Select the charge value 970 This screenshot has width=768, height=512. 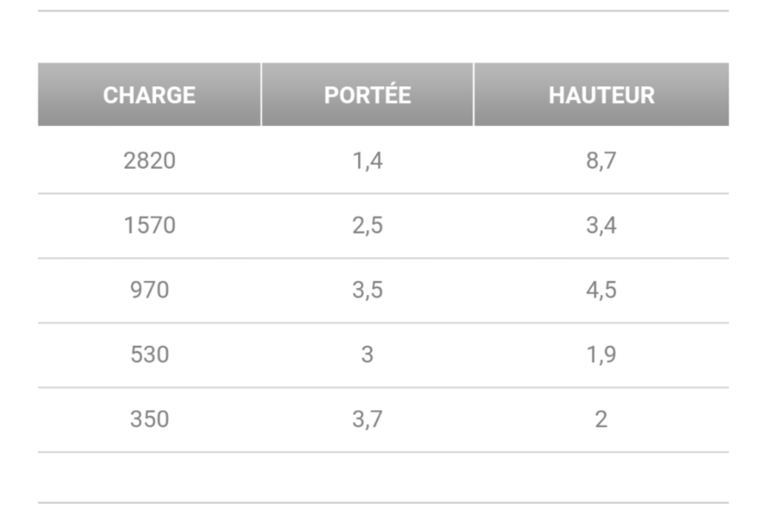[x=149, y=290]
